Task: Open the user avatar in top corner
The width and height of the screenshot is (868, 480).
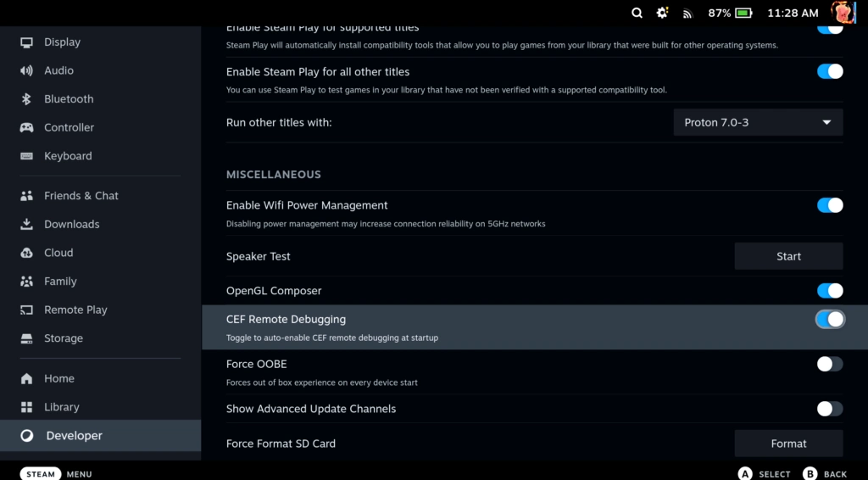Action: click(x=843, y=12)
